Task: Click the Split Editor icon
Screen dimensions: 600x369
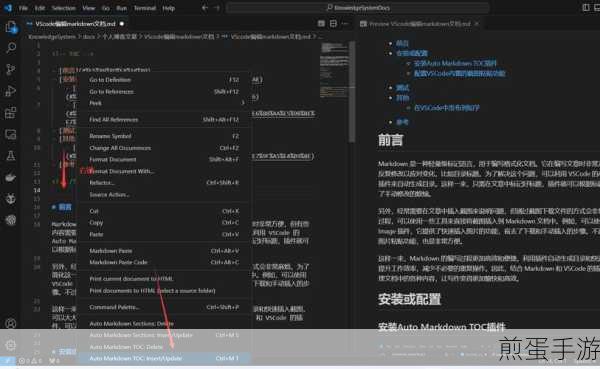Action: pos(333,24)
